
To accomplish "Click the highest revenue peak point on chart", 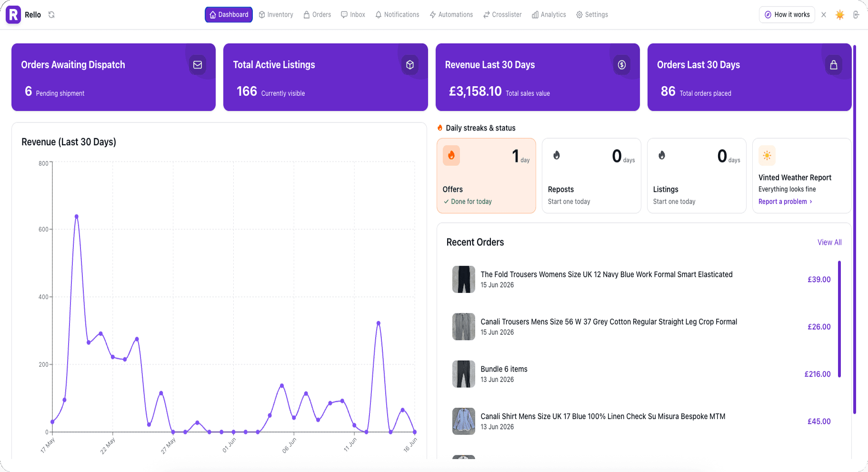I will 76,217.
